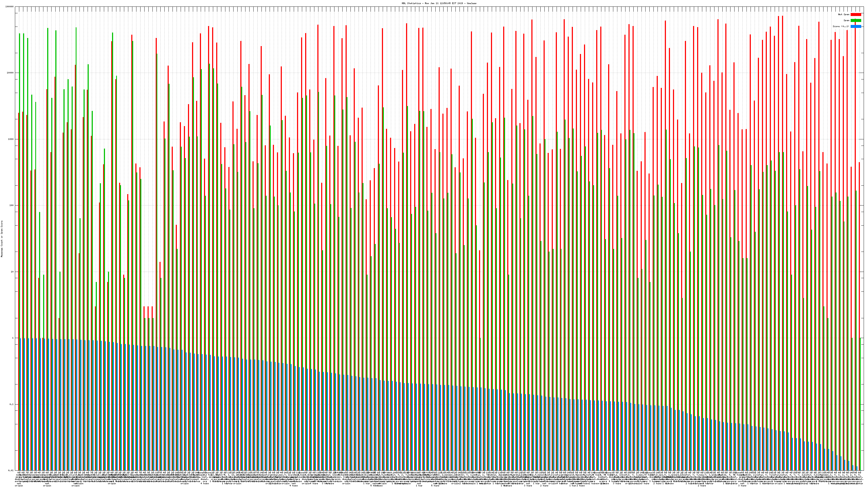Select the 'Spam' legend label text
Screen dimensions: 868x488
point(846,21)
